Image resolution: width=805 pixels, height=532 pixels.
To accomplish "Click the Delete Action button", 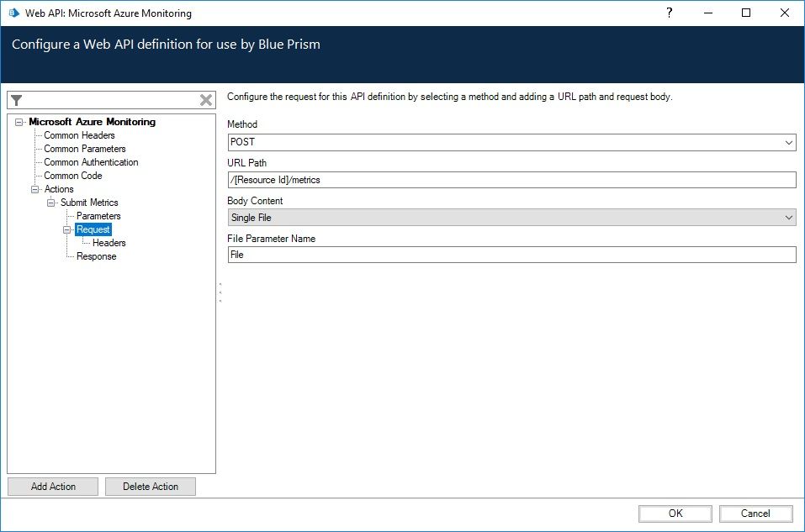I will (x=151, y=487).
